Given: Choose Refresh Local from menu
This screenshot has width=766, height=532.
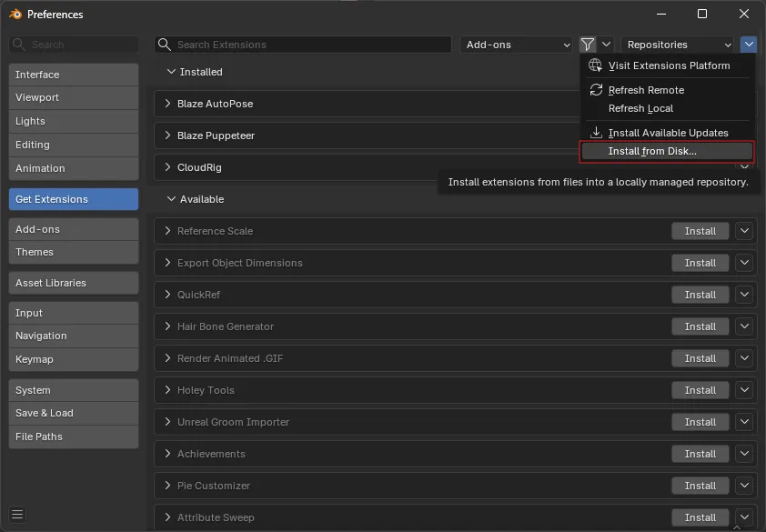Looking at the screenshot, I should click(668, 108).
